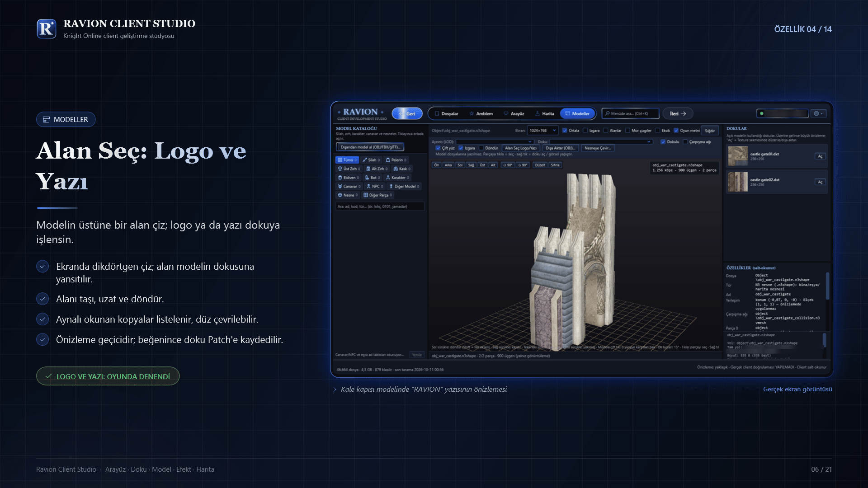Click the castle gate02.dxt texture thumbnail
This screenshot has height=488, width=868.
tap(738, 182)
